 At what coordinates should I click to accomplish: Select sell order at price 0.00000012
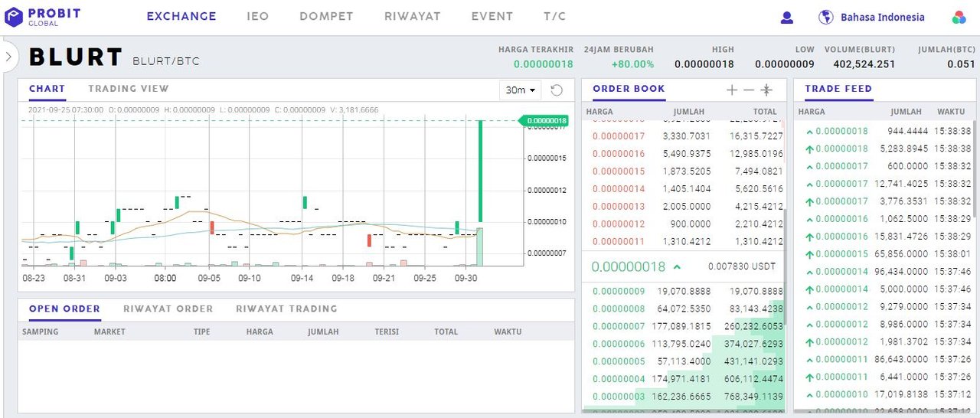point(683,224)
